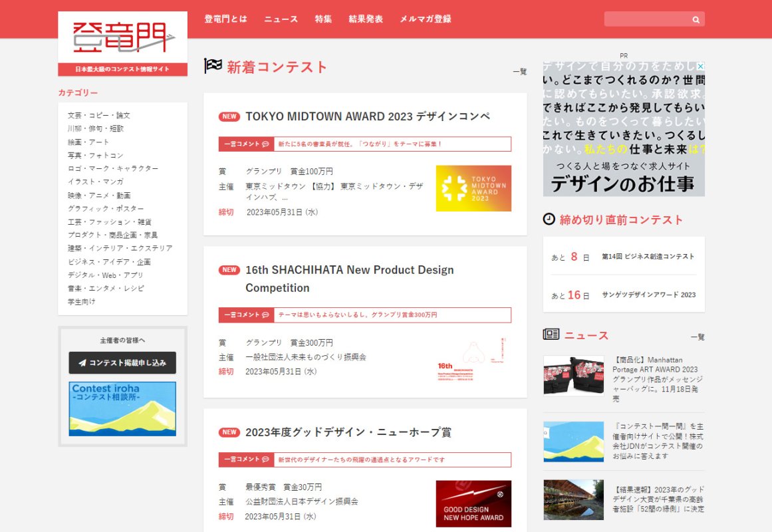Go to 特集 in the top menu
The image size is (772, 532).
[x=323, y=19]
